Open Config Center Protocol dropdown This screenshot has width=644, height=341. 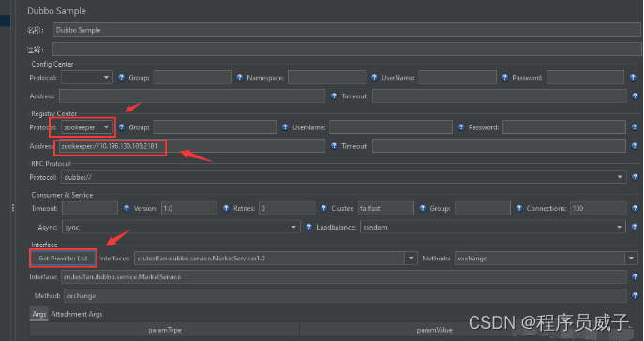pos(87,78)
